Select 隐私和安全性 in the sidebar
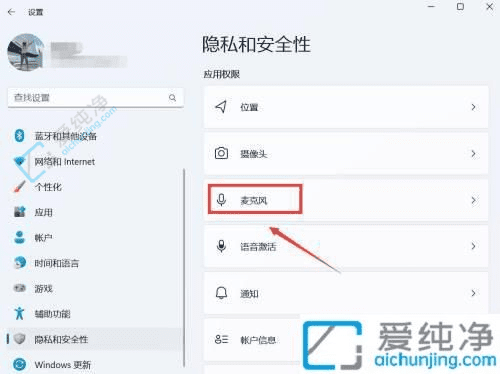The width and height of the screenshot is (500, 374). point(94,339)
